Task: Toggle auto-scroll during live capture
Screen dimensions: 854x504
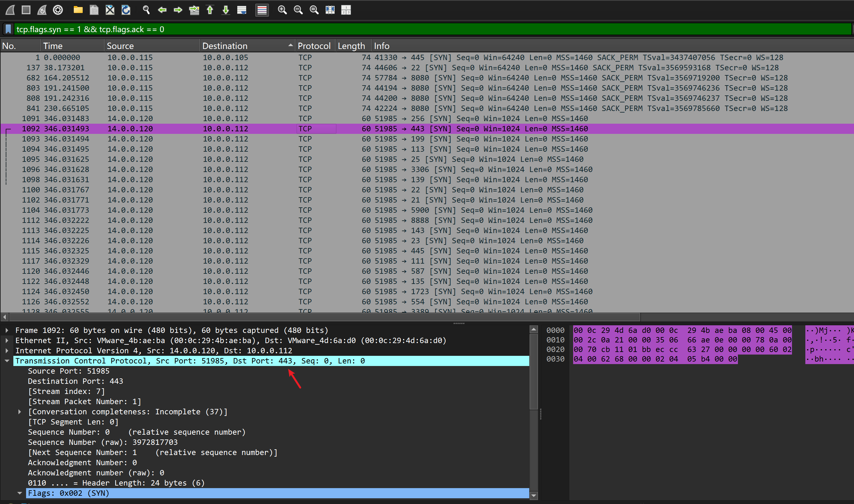Action: click(x=242, y=10)
